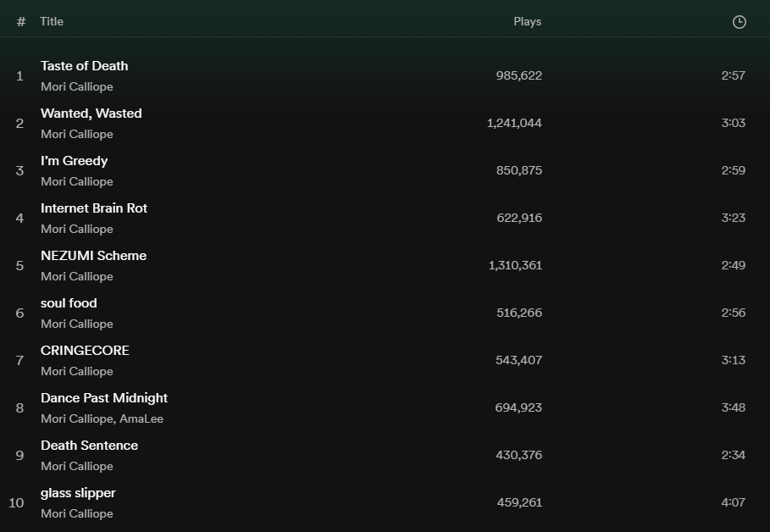Open the AmaLee artist link
Viewport: 770px width, 532px height.
(141, 419)
